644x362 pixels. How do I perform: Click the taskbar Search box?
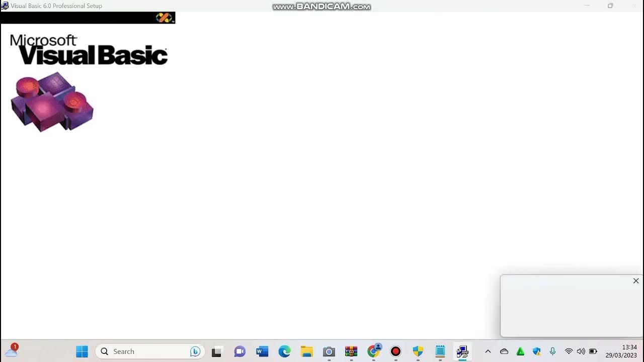pos(150,351)
